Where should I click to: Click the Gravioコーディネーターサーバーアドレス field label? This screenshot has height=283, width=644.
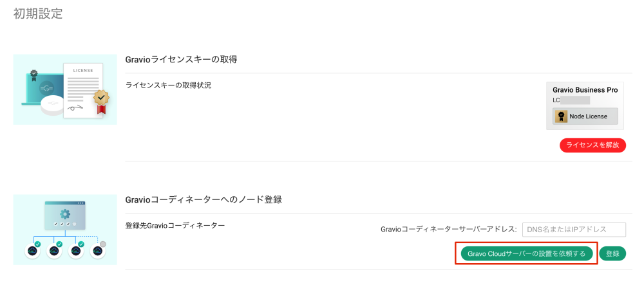tap(448, 230)
